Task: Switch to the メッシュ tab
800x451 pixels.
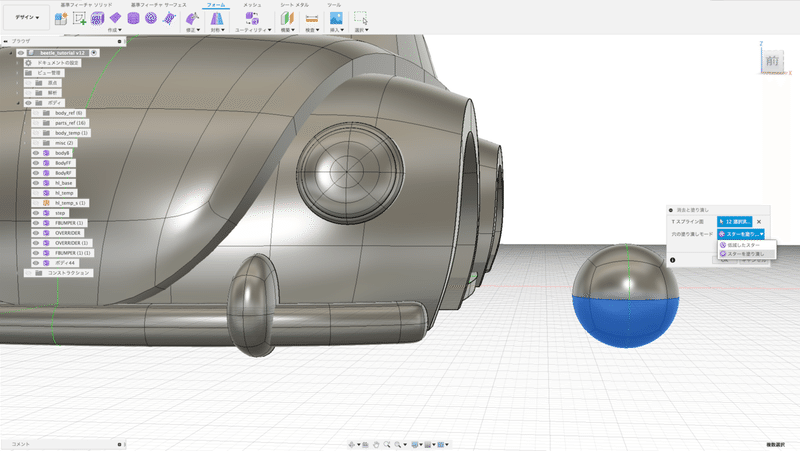Action: (x=253, y=5)
